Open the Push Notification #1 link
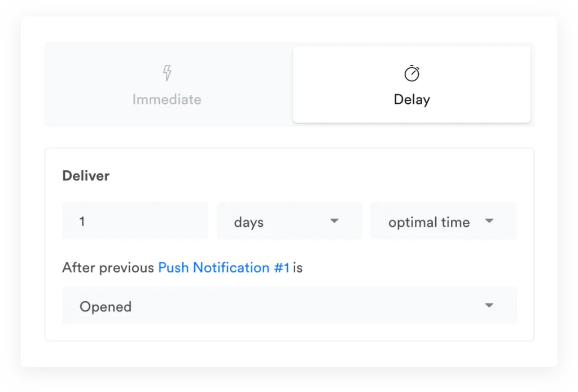 tap(224, 267)
